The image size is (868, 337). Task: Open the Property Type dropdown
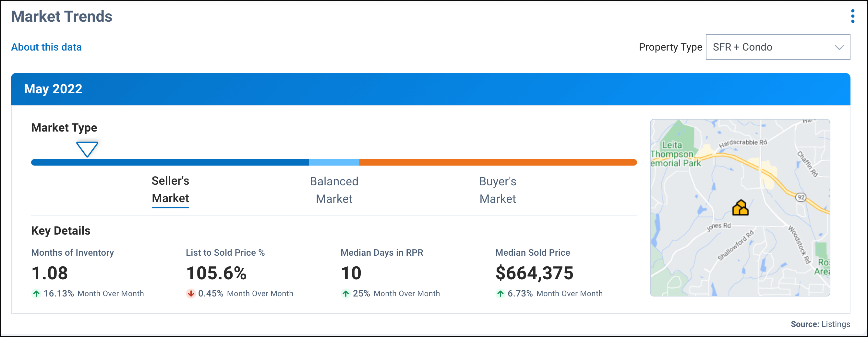pyautogui.click(x=778, y=47)
